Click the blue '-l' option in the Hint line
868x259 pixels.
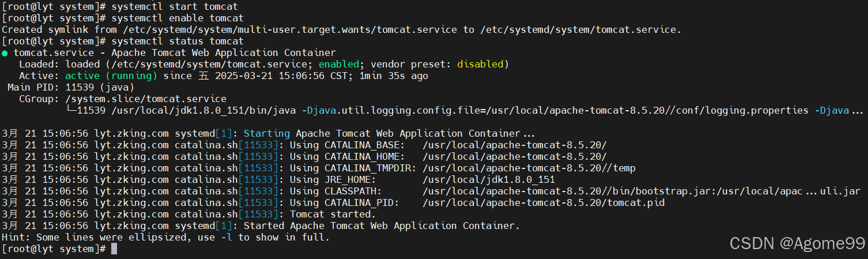tap(227, 238)
